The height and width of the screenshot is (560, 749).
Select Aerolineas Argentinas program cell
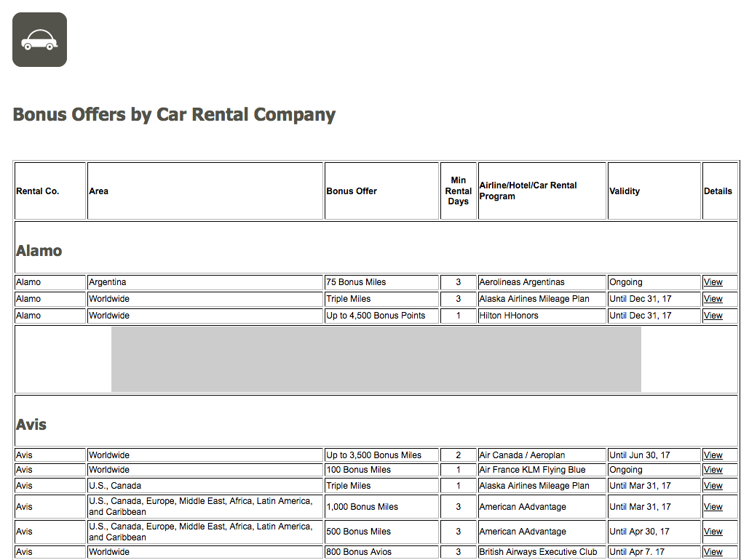click(x=542, y=282)
